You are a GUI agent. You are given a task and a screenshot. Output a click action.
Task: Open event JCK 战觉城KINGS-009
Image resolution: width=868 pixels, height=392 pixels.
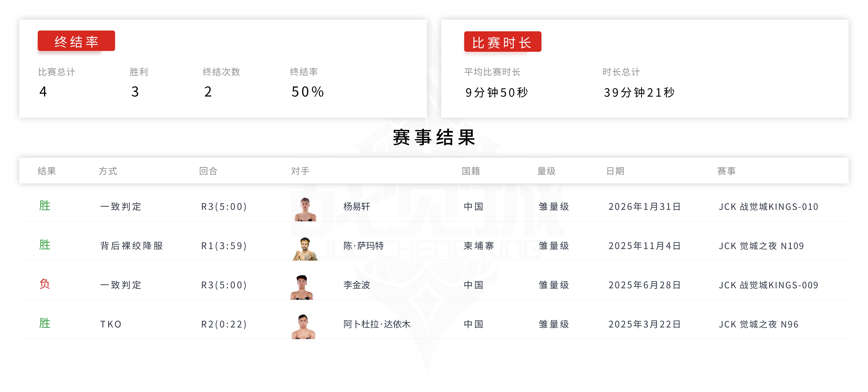(x=768, y=285)
